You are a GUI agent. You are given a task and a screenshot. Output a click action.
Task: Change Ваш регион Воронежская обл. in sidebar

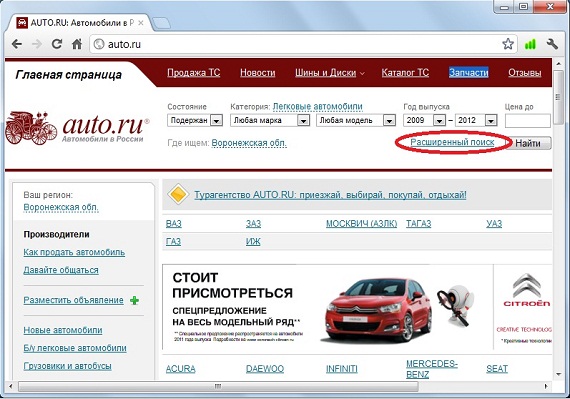(x=61, y=207)
